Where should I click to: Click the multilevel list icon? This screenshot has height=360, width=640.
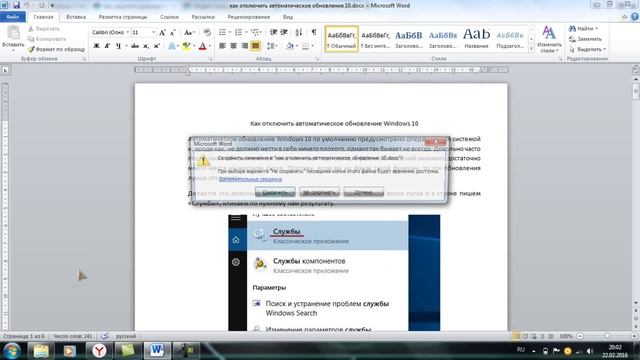tap(255, 32)
